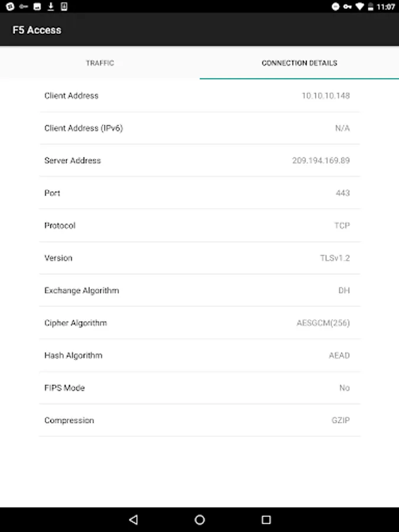The width and height of the screenshot is (399, 532).
Task: Select the Port 443 row
Action: click(199, 193)
